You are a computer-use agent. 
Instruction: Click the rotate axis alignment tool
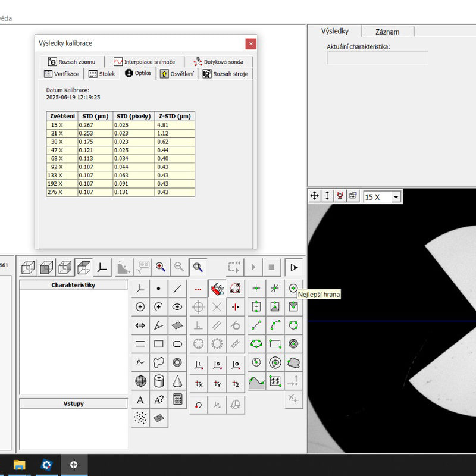coord(198,405)
